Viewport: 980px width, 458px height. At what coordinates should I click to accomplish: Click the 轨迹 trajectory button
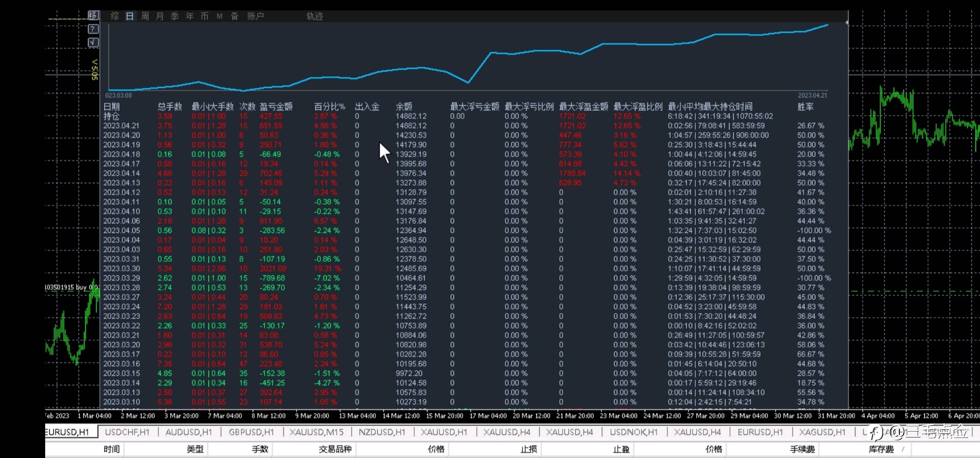tap(315, 16)
